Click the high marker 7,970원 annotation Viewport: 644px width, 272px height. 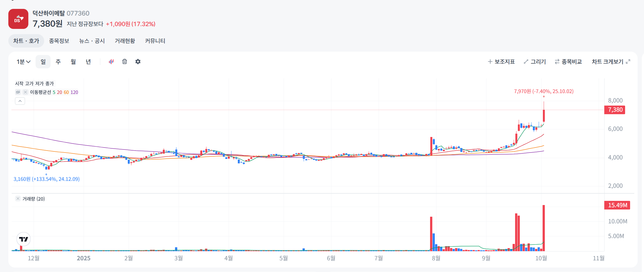pyautogui.click(x=544, y=91)
